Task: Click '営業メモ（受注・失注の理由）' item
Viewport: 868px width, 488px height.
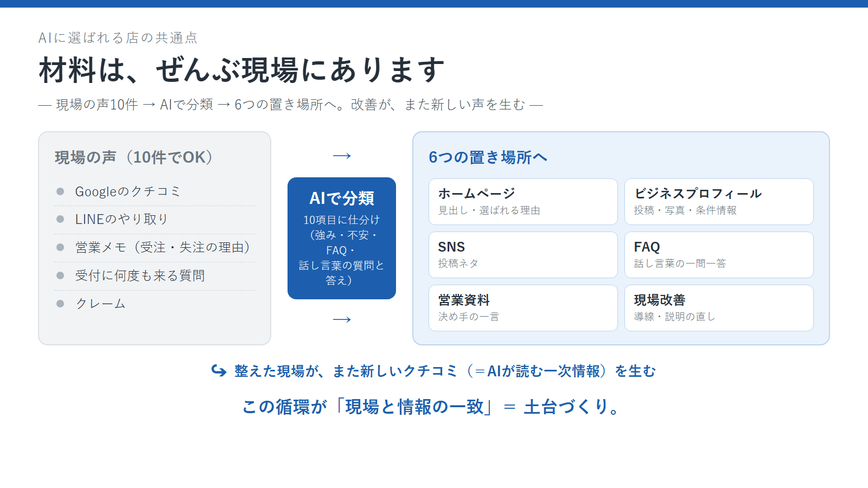Action: [155, 248]
